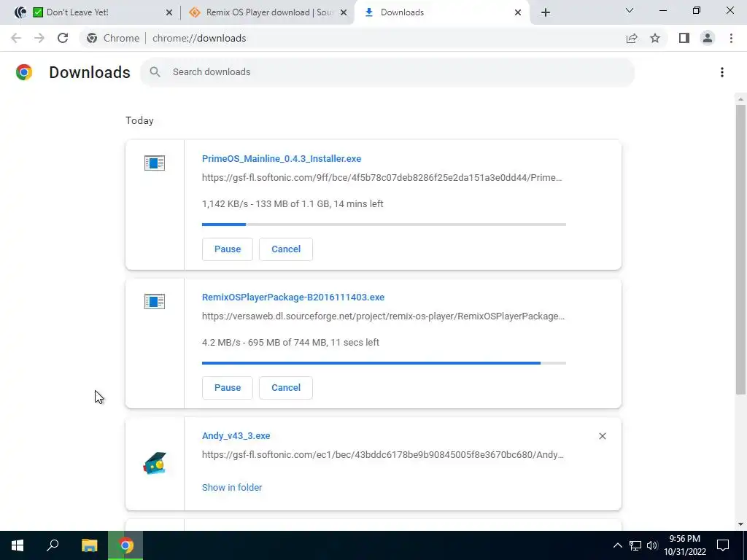This screenshot has height=560, width=747.
Task: Close the Downloads tab
Action: click(518, 12)
